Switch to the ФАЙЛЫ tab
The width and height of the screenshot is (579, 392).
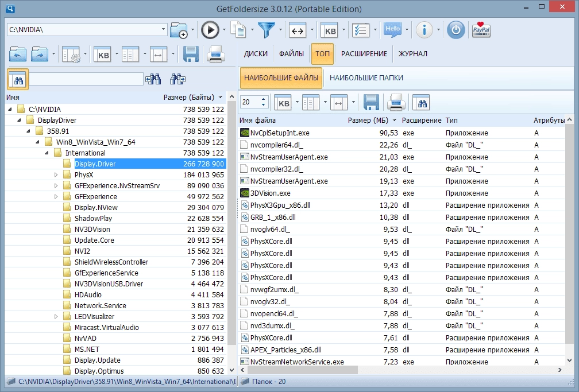click(291, 54)
